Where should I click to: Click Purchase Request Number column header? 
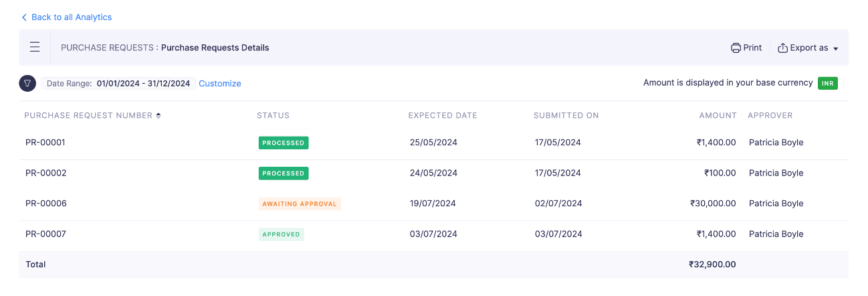[88, 116]
